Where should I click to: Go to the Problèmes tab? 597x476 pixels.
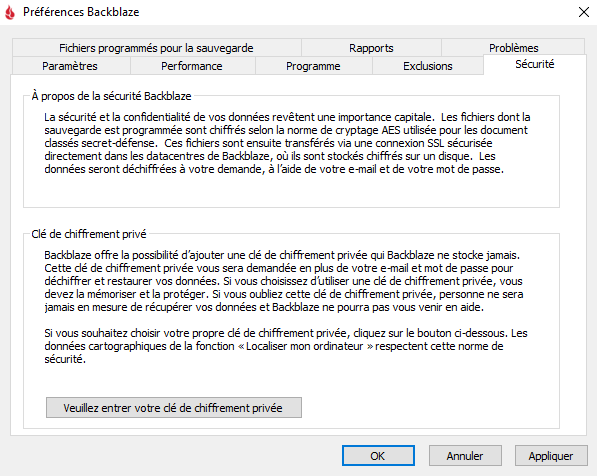[513, 48]
